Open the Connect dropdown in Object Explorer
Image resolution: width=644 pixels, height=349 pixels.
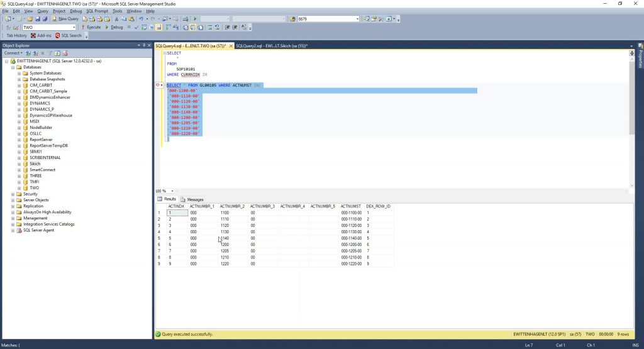tap(14, 53)
